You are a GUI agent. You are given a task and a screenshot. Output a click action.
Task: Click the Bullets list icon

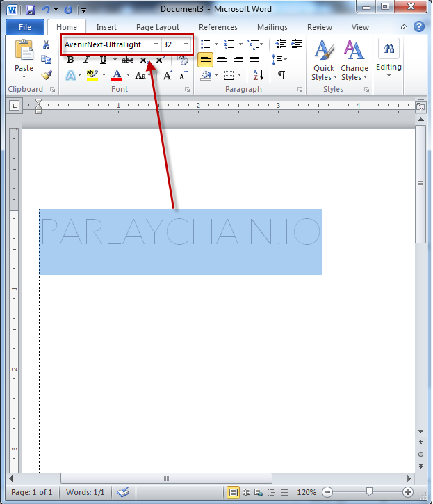tap(206, 44)
